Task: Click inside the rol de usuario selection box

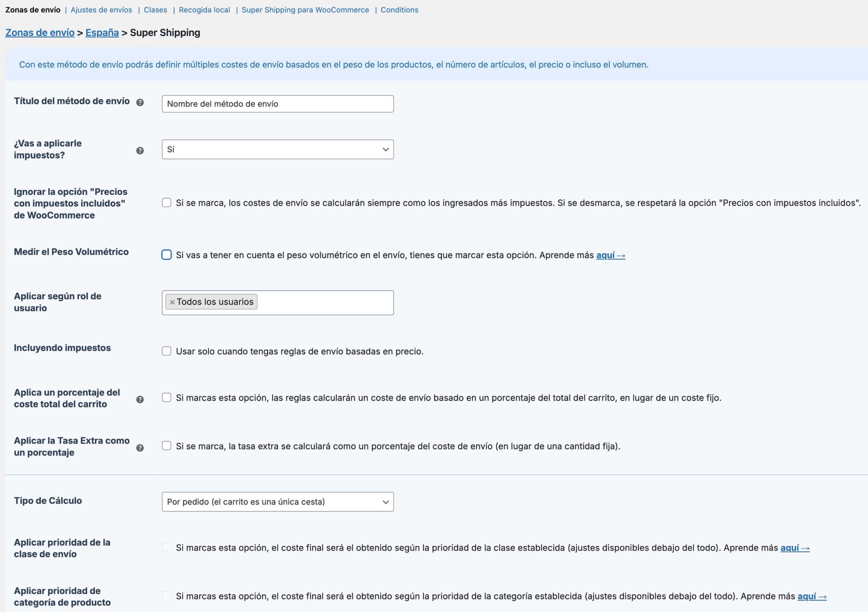Action: [325, 303]
